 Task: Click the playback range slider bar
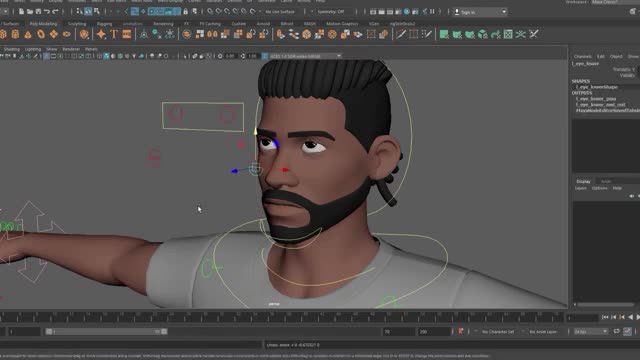[106, 332]
